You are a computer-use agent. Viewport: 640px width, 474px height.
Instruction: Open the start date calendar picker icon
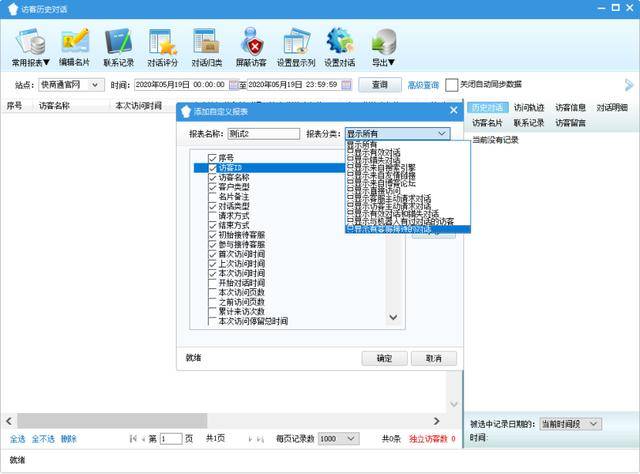[233, 85]
